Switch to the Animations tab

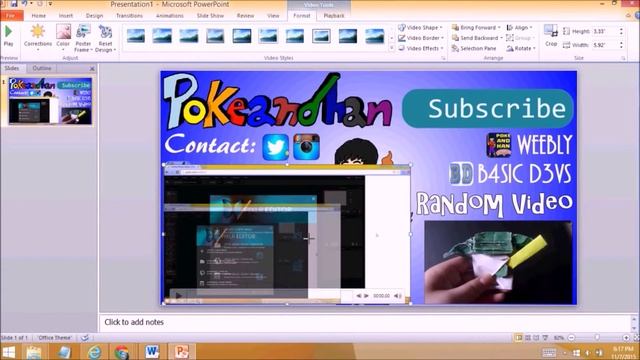click(x=170, y=16)
